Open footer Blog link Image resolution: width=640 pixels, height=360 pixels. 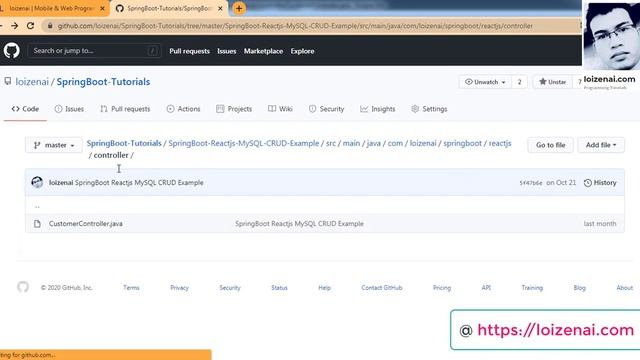pyautogui.click(x=579, y=288)
